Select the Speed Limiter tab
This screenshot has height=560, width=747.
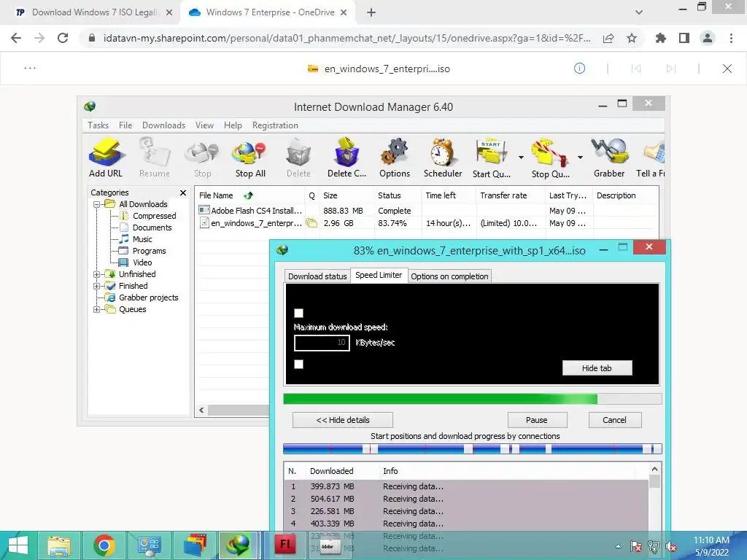(x=379, y=275)
